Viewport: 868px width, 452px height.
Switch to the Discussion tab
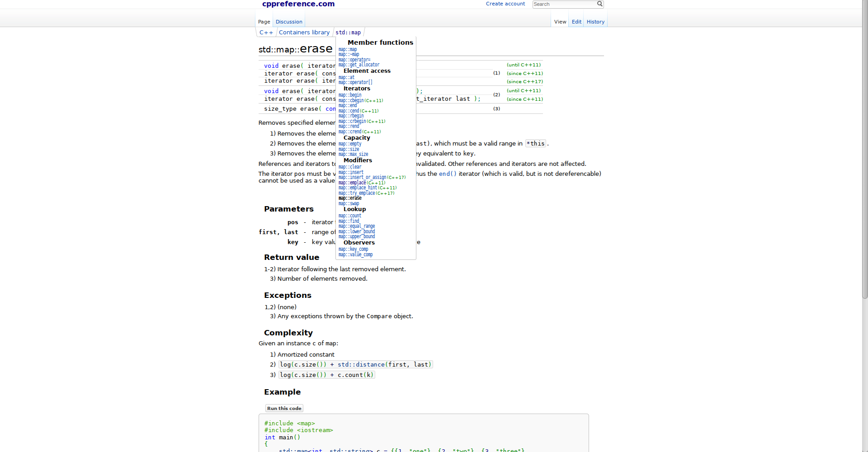click(x=289, y=22)
